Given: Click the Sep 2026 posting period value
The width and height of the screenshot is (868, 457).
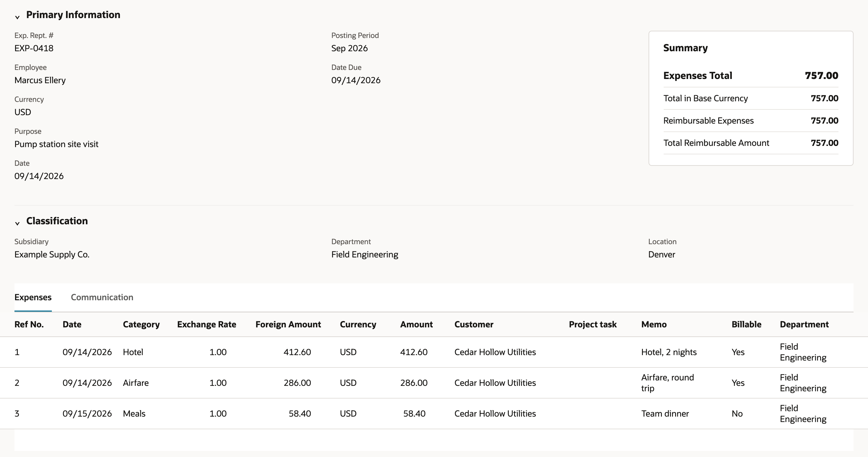Looking at the screenshot, I should pyautogui.click(x=349, y=48).
